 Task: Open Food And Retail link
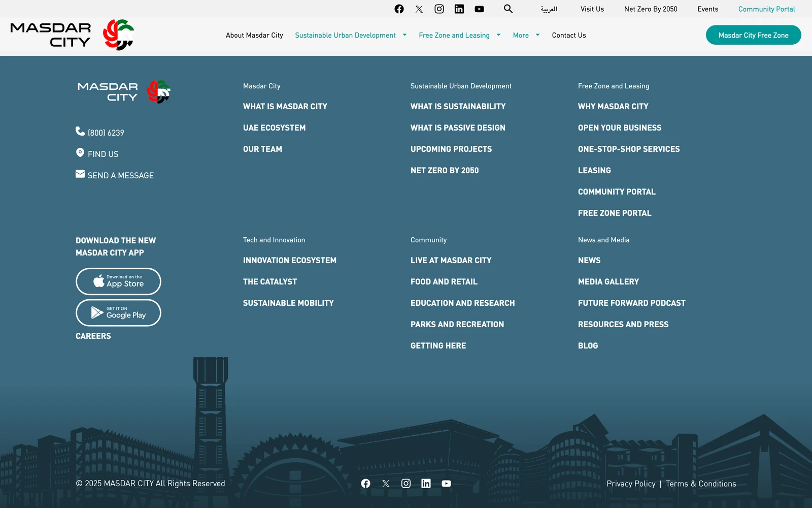point(444,281)
